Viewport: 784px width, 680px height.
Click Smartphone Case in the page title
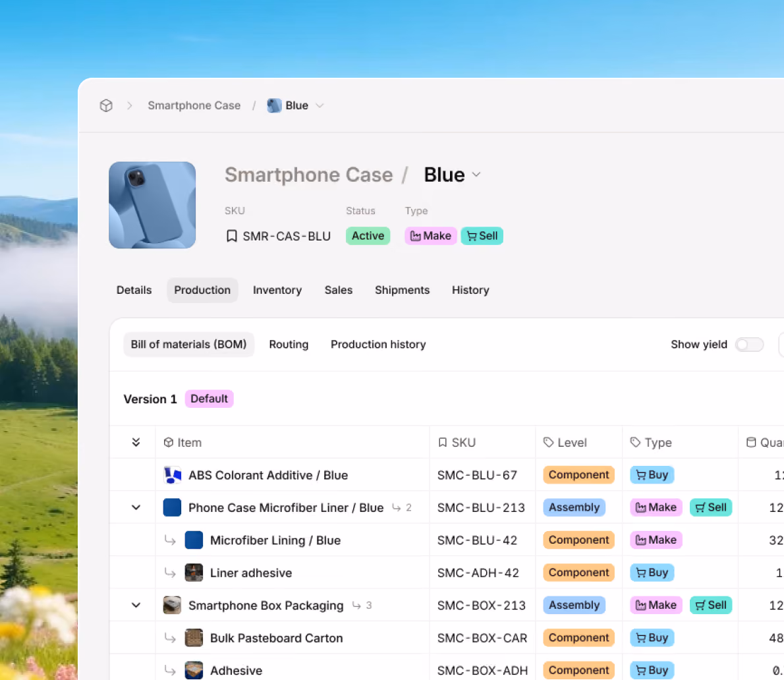point(308,175)
